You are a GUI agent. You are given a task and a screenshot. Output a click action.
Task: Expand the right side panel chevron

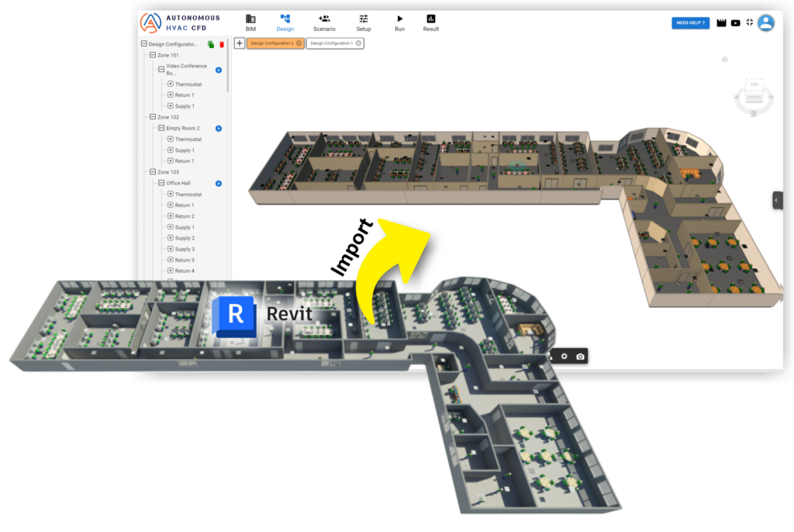tap(777, 200)
